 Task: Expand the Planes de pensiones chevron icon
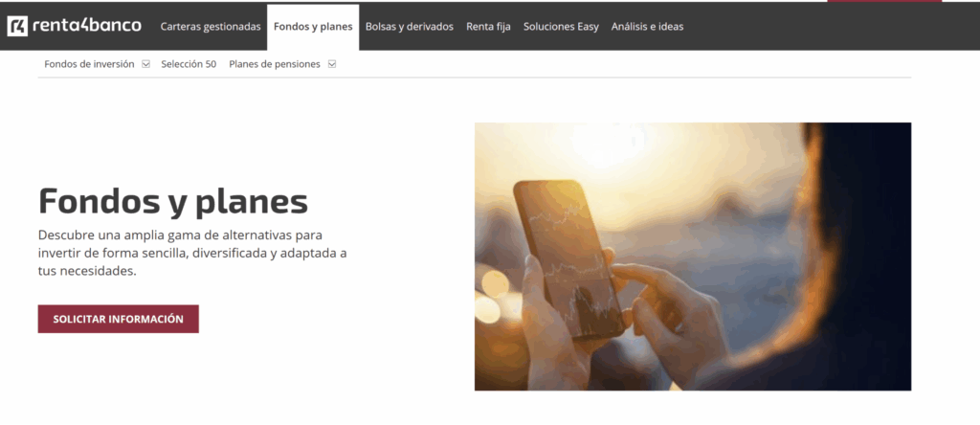tap(332, 64)
